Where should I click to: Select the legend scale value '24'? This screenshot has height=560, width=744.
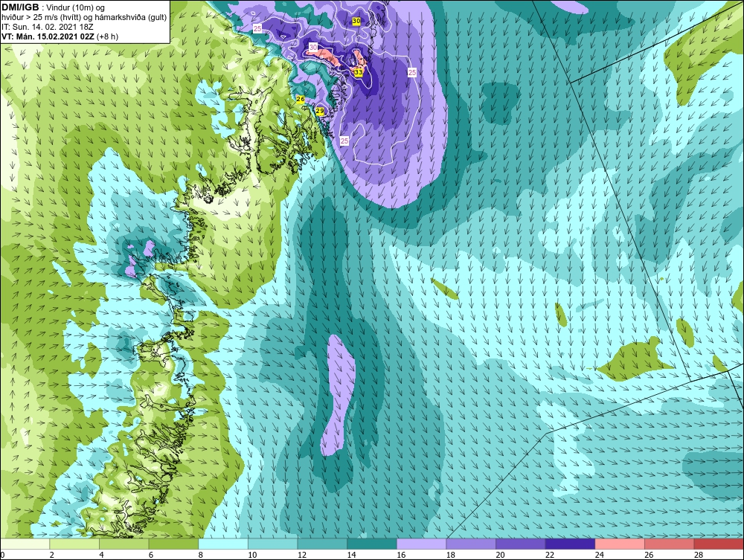point(600,555)
